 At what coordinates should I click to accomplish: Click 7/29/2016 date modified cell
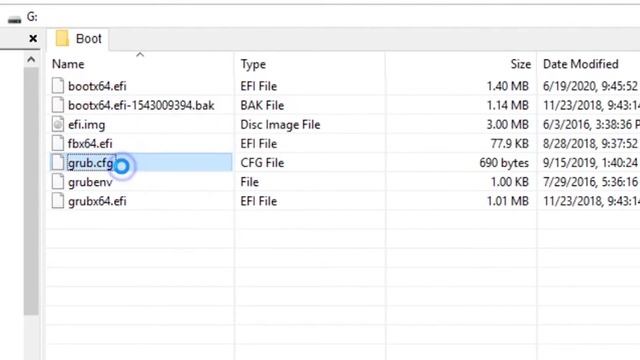(591, 182)
